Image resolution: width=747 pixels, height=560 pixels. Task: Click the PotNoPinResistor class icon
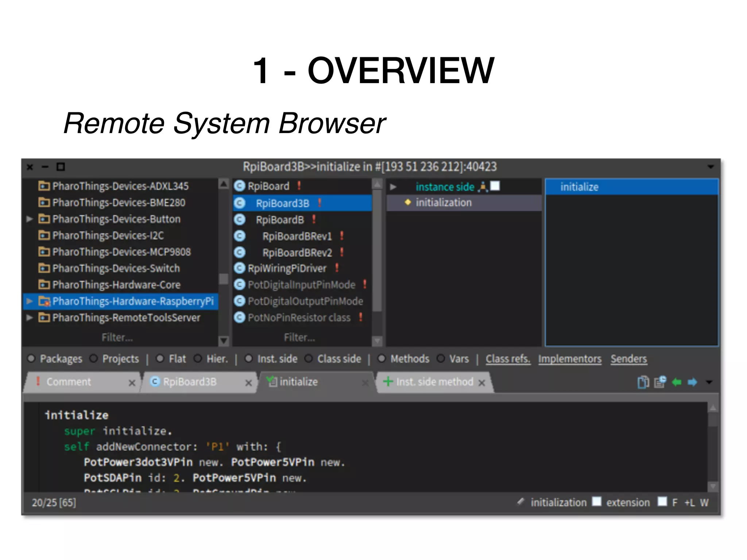(x=240, y=318)
